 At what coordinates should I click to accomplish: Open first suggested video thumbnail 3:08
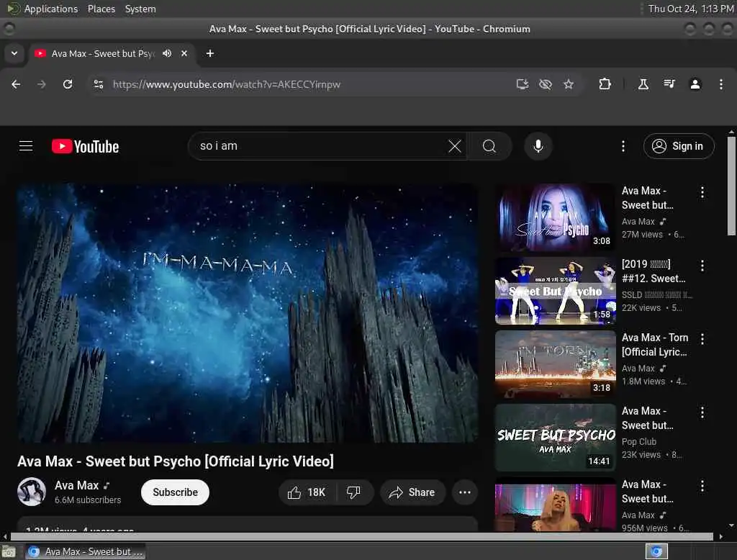coord(556,217)
